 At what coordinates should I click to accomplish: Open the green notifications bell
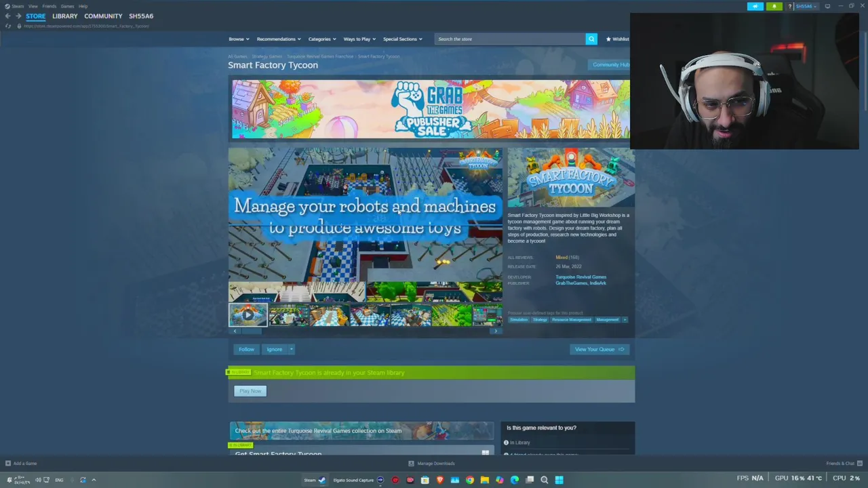[774, 6]
